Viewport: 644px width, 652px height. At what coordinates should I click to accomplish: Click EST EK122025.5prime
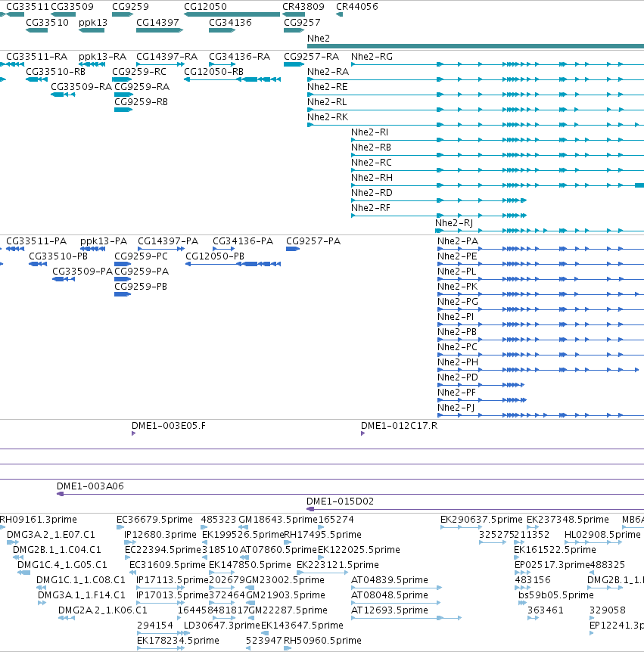359,550
